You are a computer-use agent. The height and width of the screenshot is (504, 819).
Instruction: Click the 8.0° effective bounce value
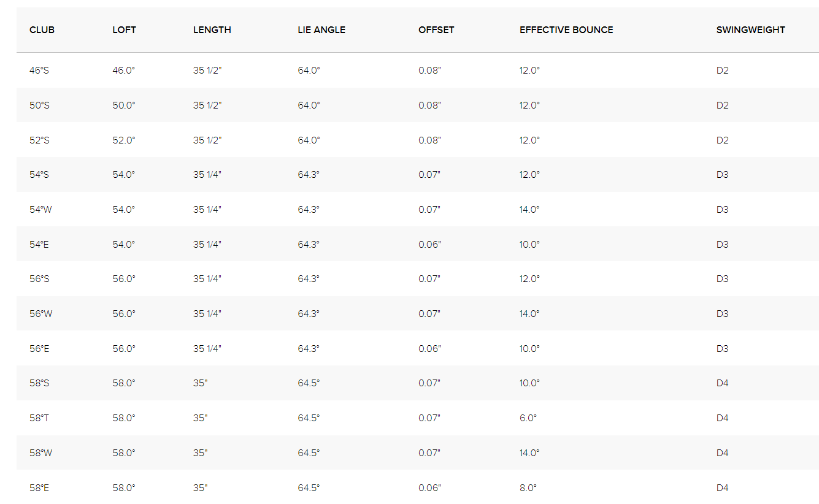[x=528, y=488]
